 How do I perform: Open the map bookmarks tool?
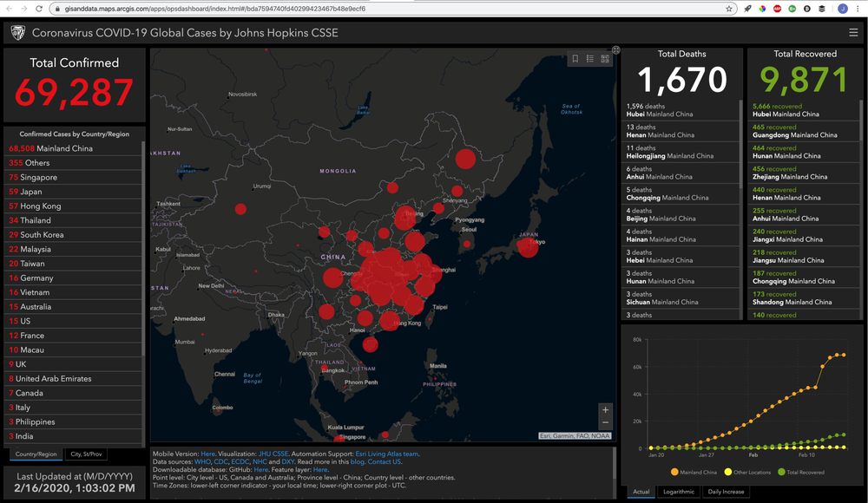tap(575, 59)
